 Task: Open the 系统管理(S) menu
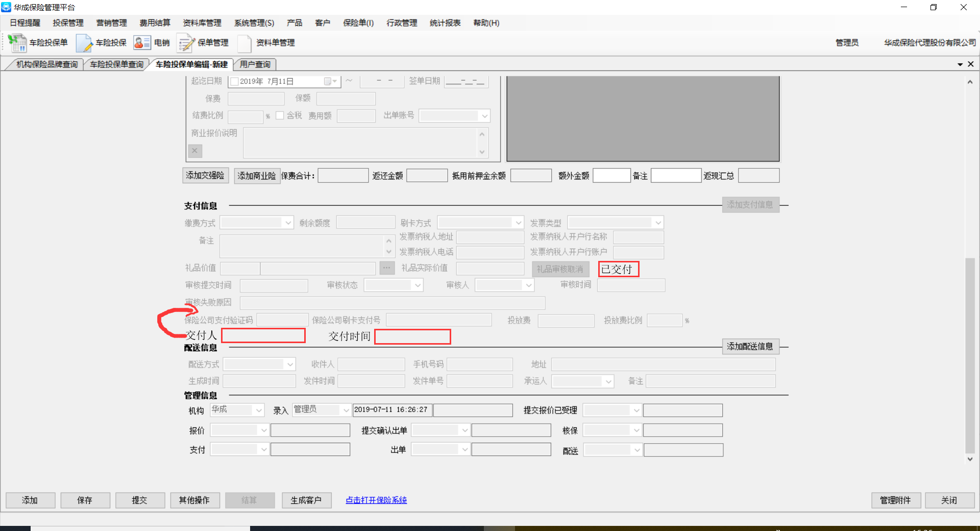pos(254,23)
